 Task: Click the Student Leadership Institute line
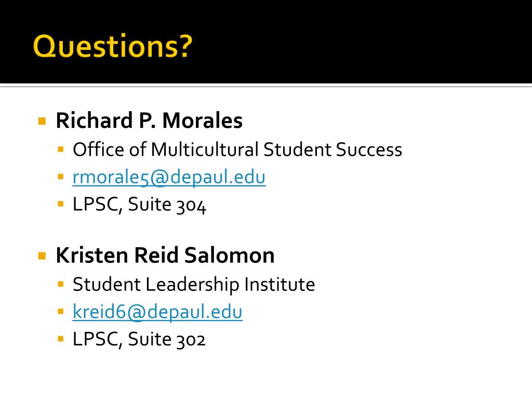tap(194, 284)
